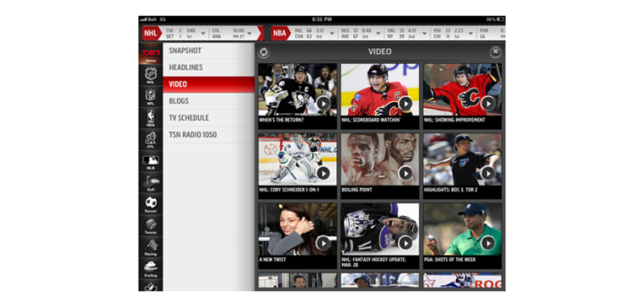Open the Snapshot menu item
This screenshot has height=307, width=644.
coord(209,51)
